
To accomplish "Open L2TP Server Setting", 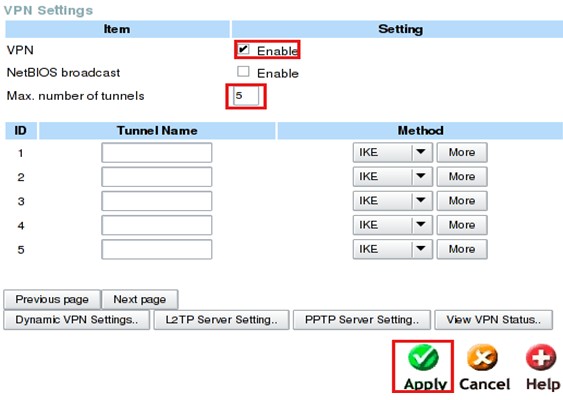I will (221, 320).
